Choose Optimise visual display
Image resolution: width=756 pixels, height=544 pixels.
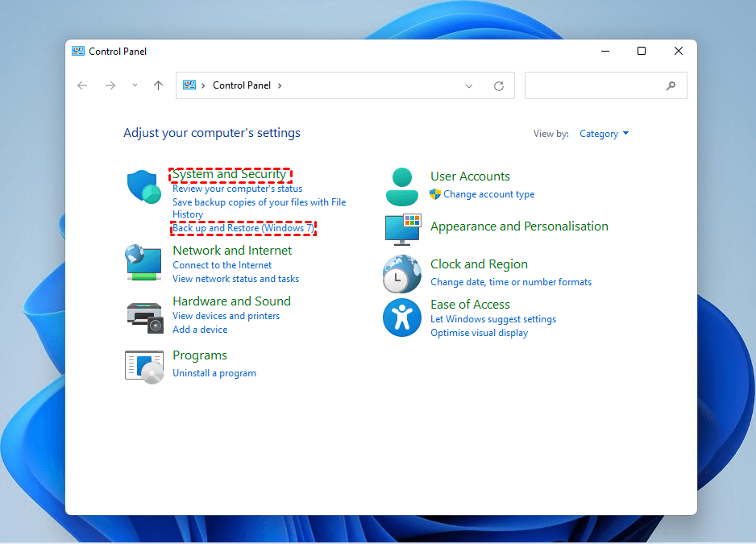pos(480,333)
